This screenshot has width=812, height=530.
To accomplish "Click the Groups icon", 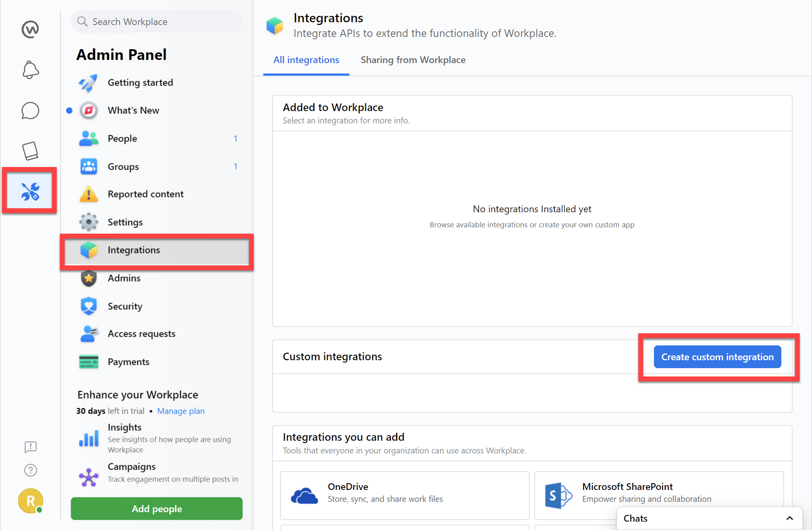I will 89,167.
